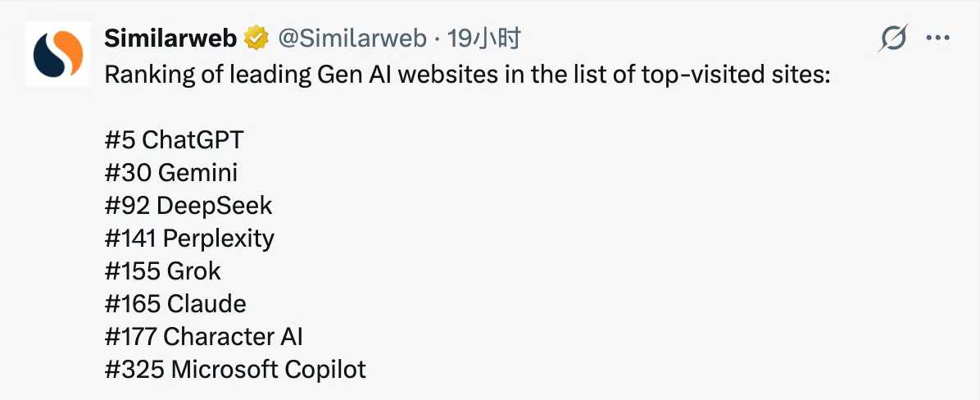980x400 pixels.
Task: Click the "#325 Microsoft Copilot" ranking line
Action: tap(235, 370)
